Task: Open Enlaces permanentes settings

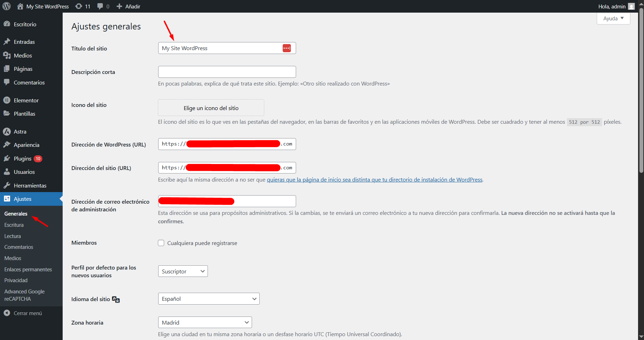Action: [28, 269]
